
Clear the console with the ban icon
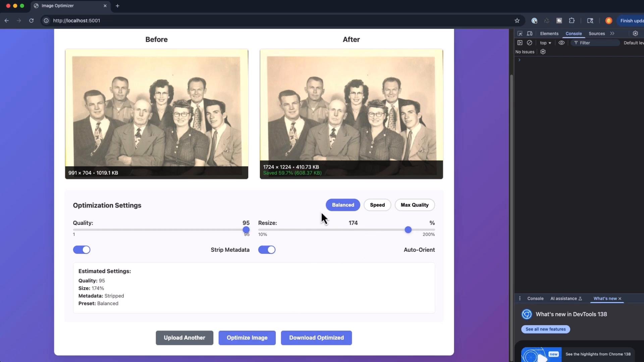[x=529, y=43]
